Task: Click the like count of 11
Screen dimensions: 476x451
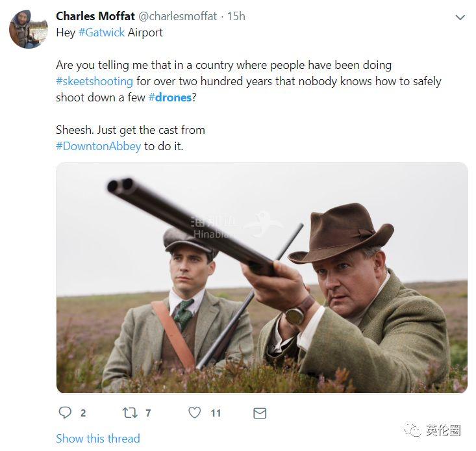Action: (x=216, y=413)
